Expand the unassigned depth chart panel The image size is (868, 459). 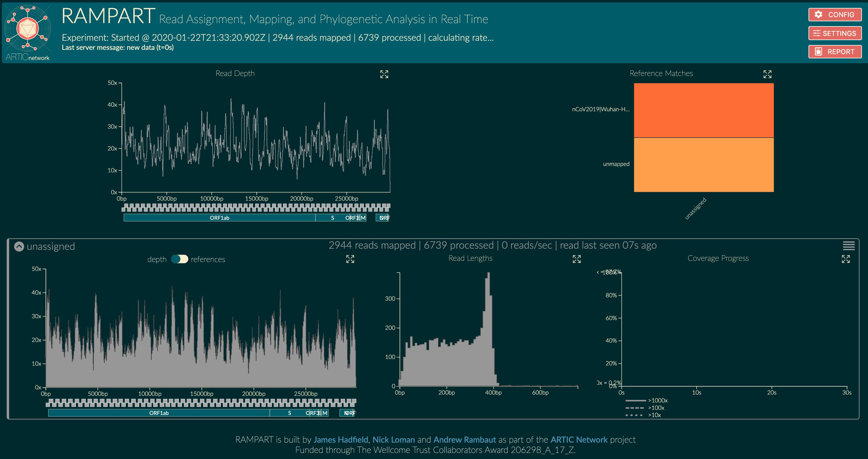[350, 259]
